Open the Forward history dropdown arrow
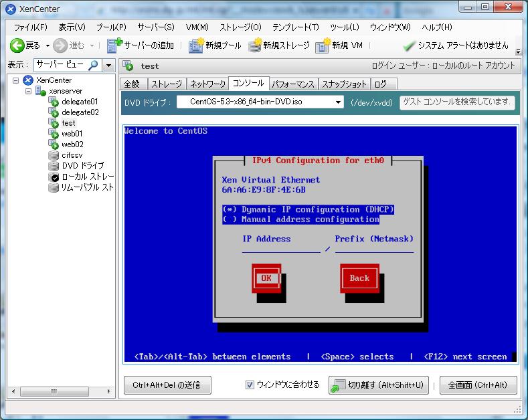 92,45
